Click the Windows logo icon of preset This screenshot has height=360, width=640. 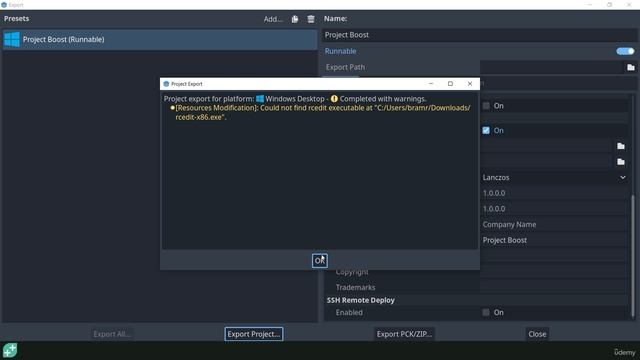point(12,40)
